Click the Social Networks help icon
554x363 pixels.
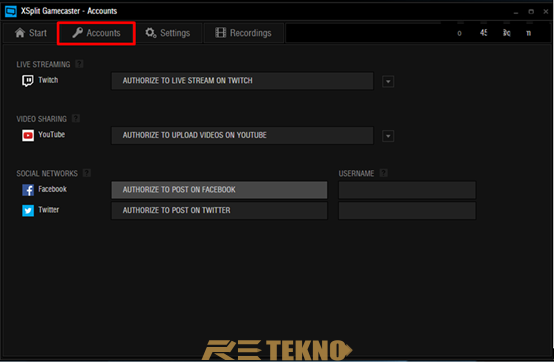point(87,173)
